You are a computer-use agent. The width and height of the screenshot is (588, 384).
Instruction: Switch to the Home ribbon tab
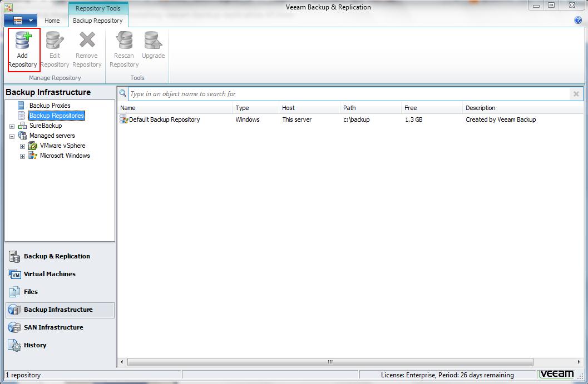52,20
